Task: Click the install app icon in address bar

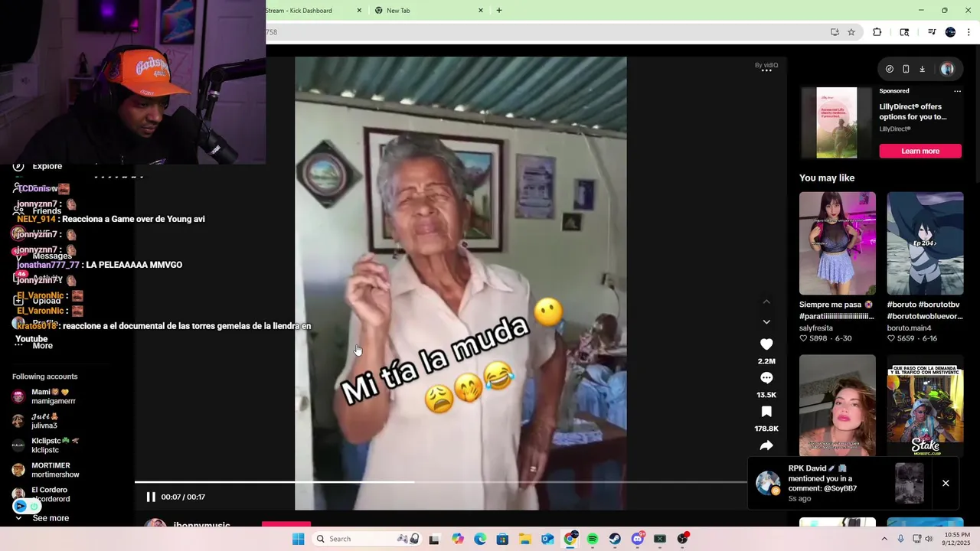Action: coord(835,32)
